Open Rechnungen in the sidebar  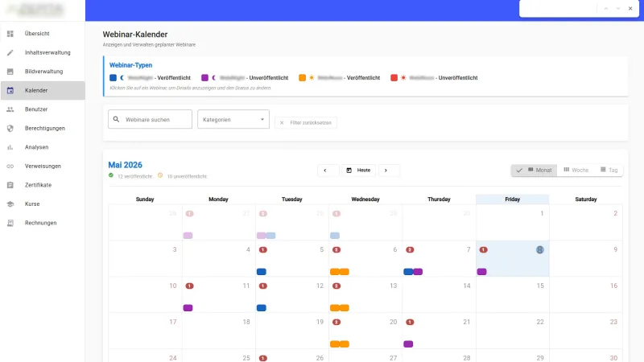point(43,223)
